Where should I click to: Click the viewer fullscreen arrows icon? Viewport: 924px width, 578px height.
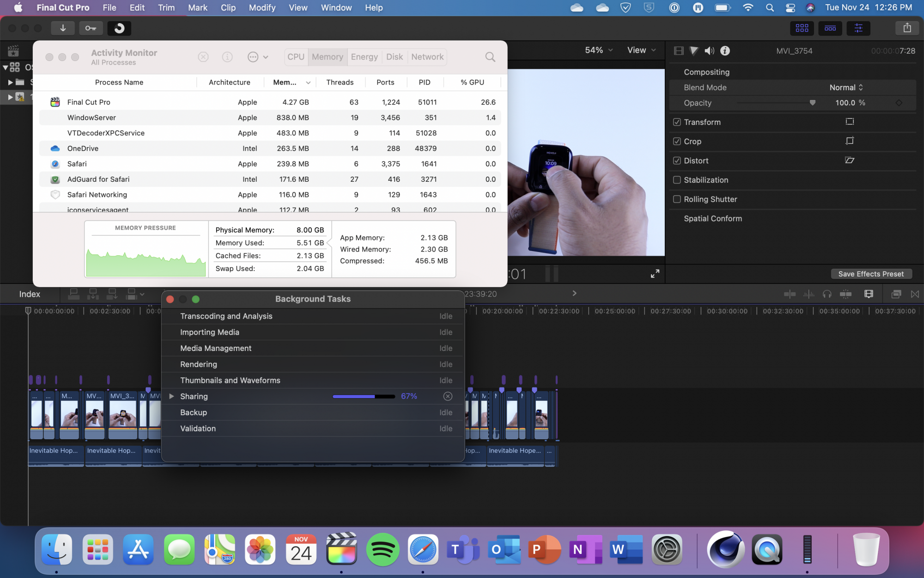tap(655, 274)
